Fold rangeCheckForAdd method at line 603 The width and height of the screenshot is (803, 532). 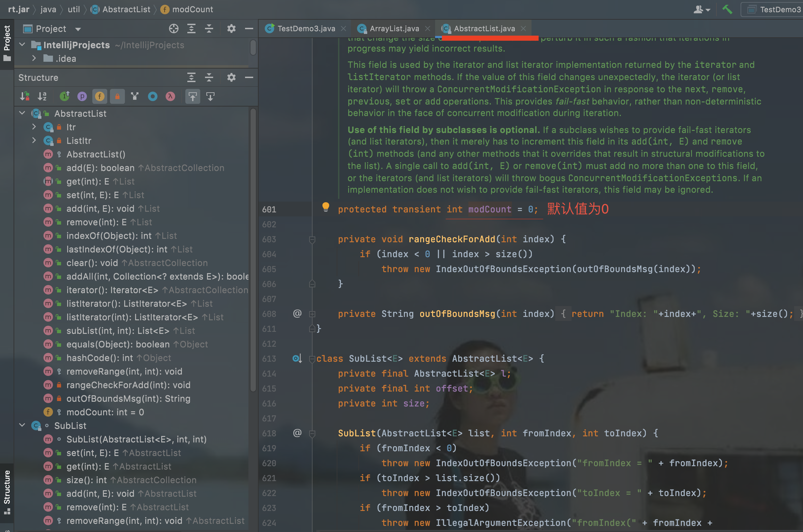coord(312,240)
